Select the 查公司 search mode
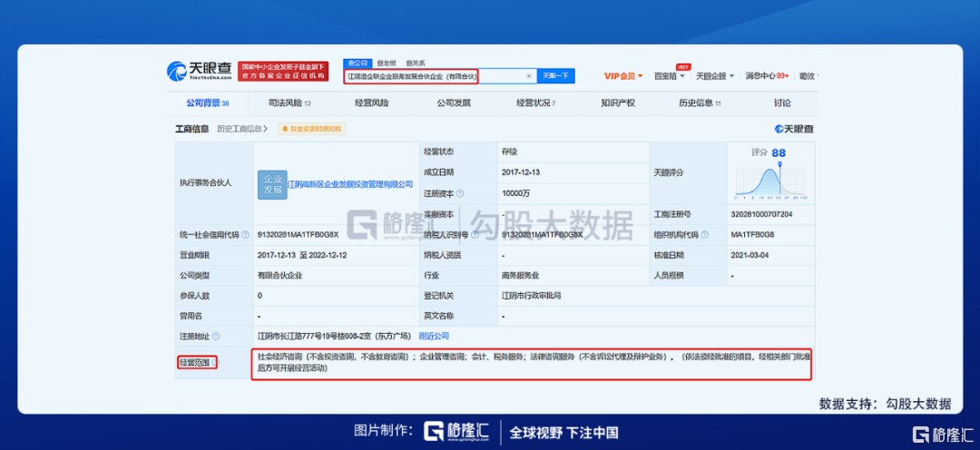980x450 pixels. [x=358, y=63]
